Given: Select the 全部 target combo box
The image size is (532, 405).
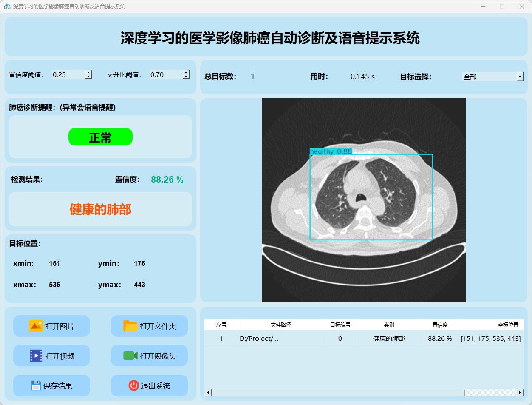Looking at the screenshot, I should 489,77.
